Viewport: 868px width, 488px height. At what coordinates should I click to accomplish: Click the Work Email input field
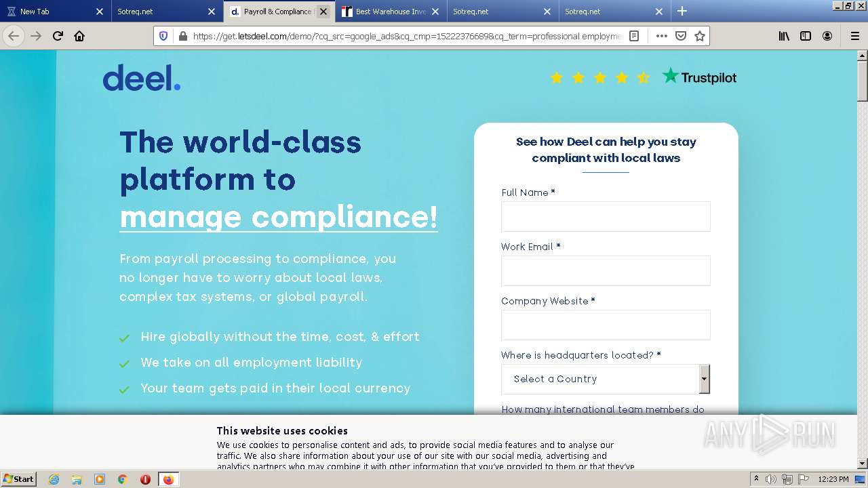(x=606, y=270)
